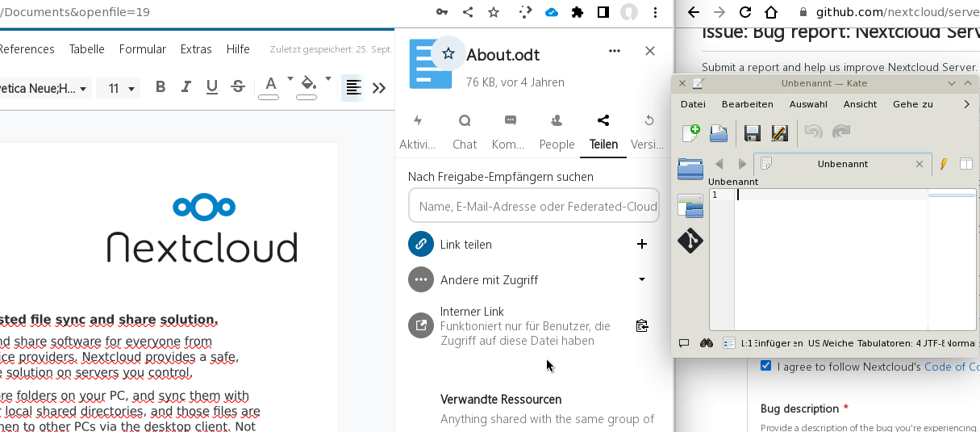Screen dimensions: 980x432
Task: Open the font size 11 dropdown
Action: 119,88
